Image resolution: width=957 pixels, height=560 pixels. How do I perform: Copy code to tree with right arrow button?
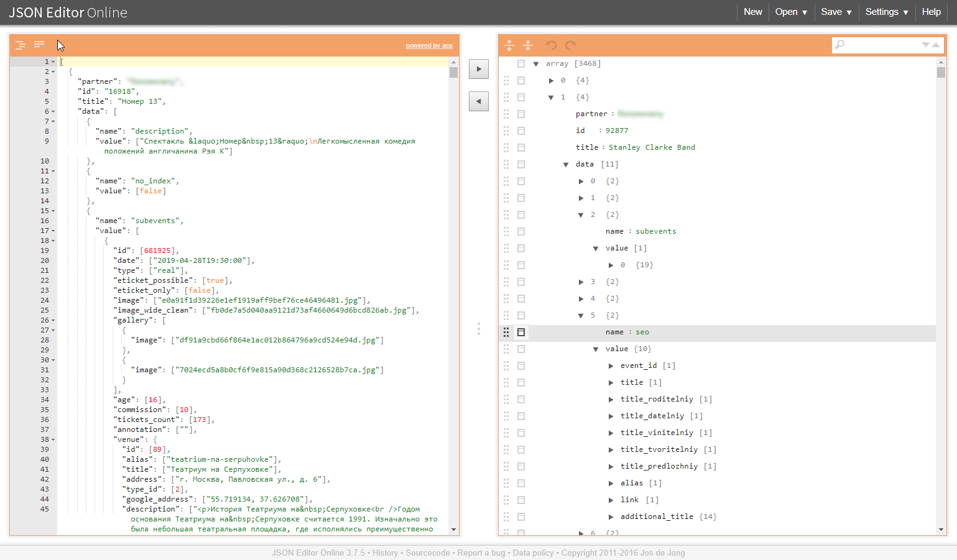point(478,69)
